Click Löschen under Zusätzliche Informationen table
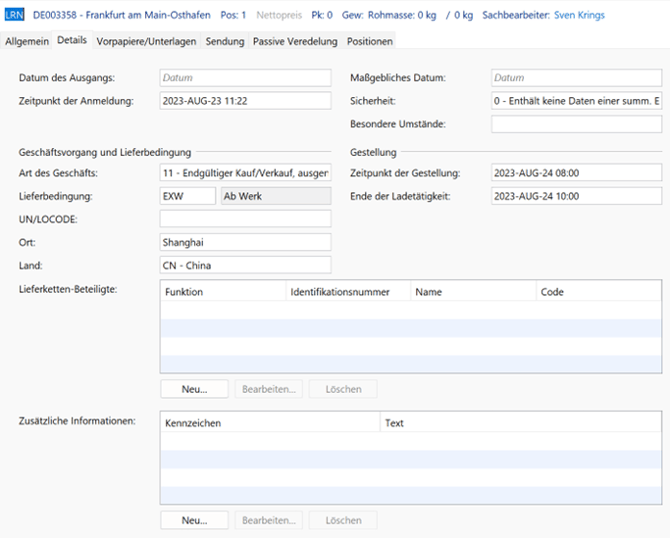This screenshot has width=670, height=538. point(344,520)
